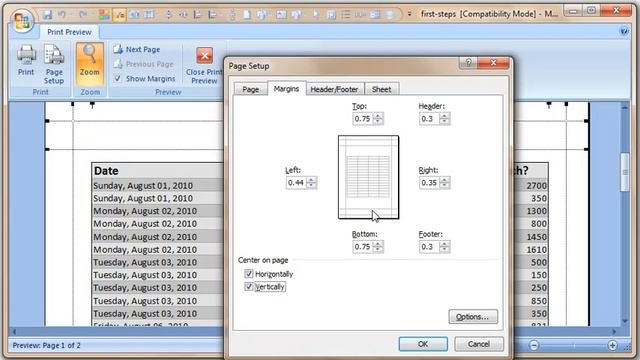The width and height of the screenshot is (640, 360).
Task: Click into the Bottom margin field
Action: point(363,247)
